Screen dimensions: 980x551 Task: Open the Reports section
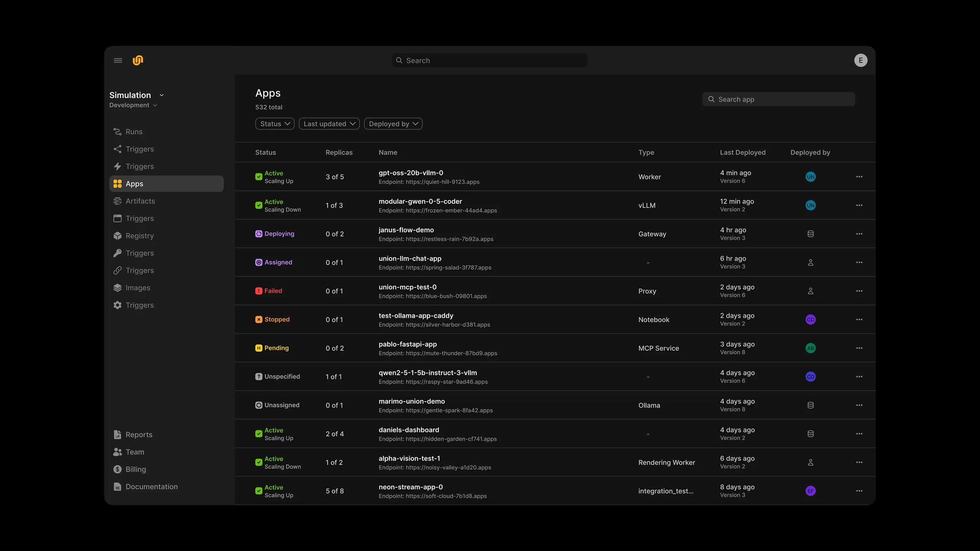[x=139, y=434]
